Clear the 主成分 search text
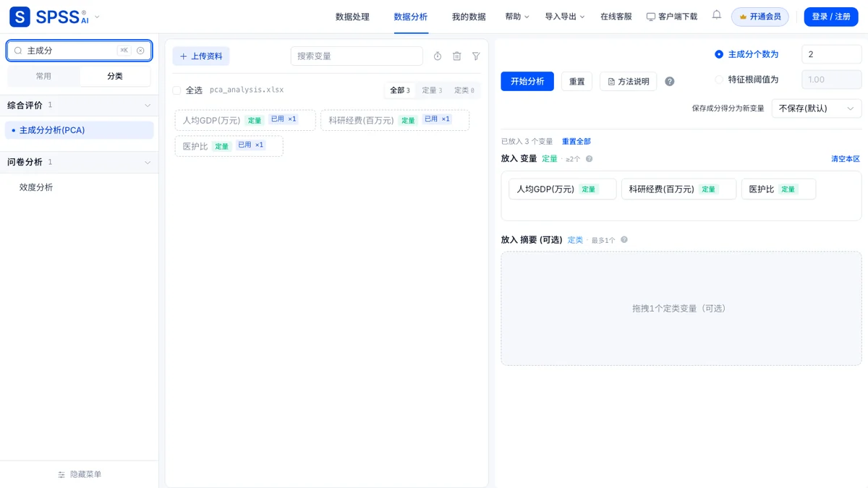 coord(140,51)
